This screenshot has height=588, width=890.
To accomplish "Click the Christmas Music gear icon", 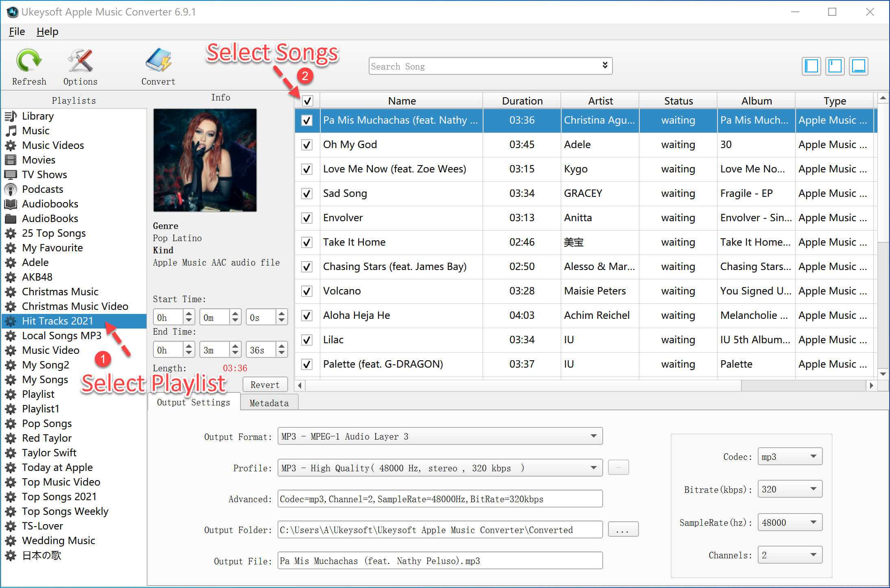I will [x=11, y=292].
